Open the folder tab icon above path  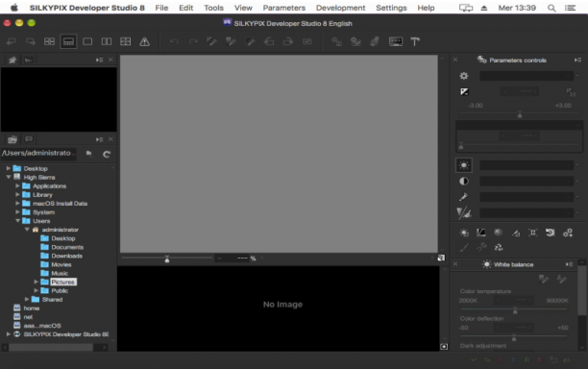(x=12, y=139)
